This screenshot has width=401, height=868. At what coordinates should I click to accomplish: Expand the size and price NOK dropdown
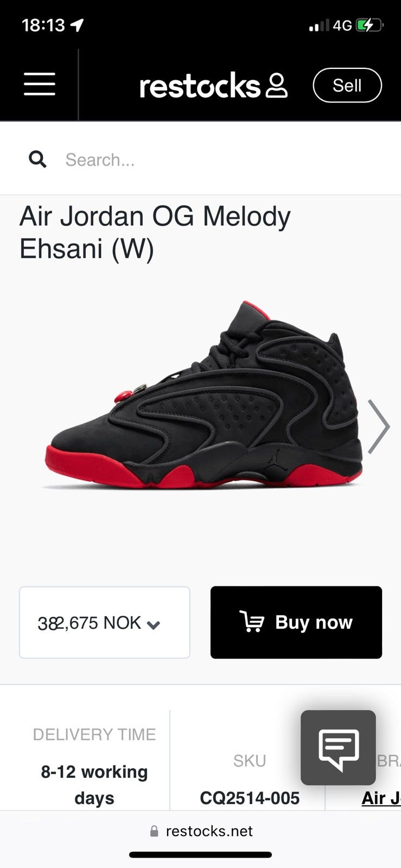[105, 622]
